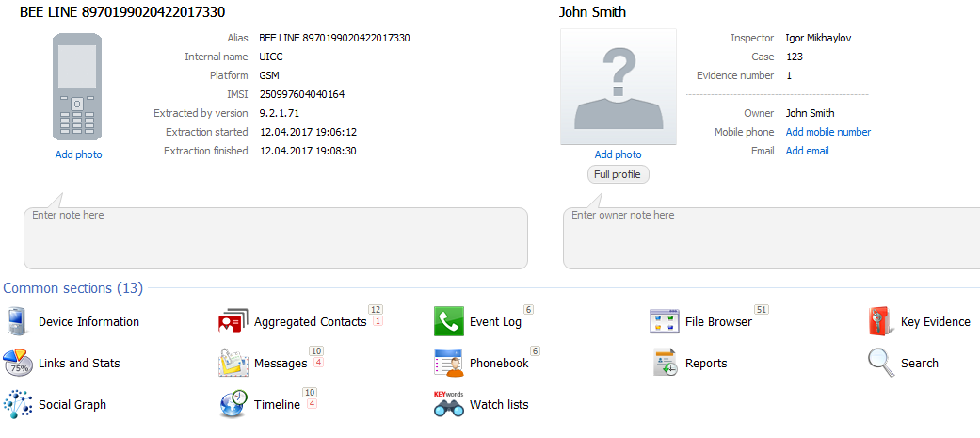Focus the 'Enter owner note here' field
This screenshot has height=438, width=980.
771,237
